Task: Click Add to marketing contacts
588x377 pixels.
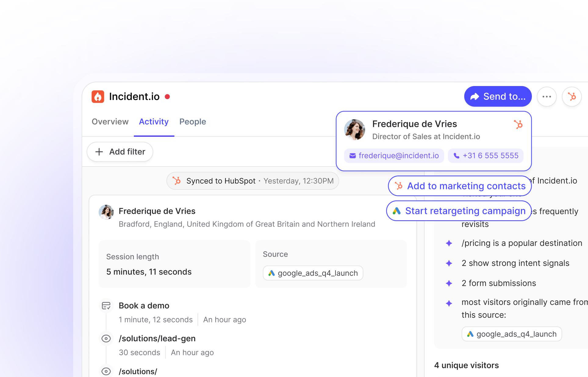Action: (460, 186)
